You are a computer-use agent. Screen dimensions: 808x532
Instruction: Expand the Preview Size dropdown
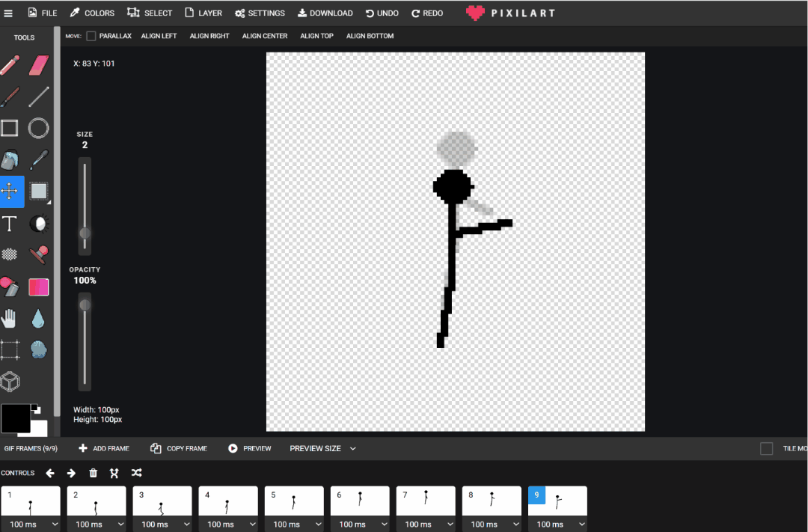click(322, 448)
